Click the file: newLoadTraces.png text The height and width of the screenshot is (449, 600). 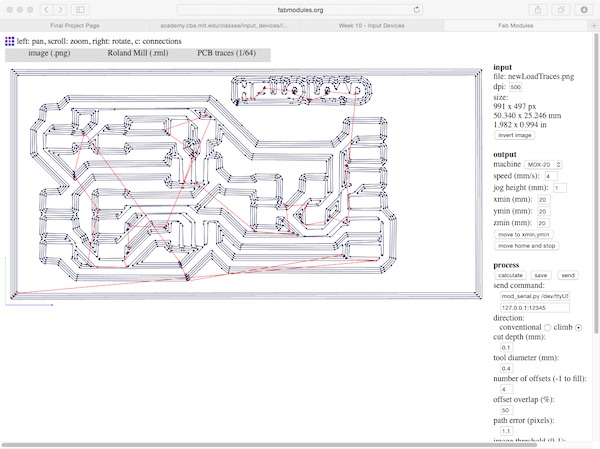point(533,77)
